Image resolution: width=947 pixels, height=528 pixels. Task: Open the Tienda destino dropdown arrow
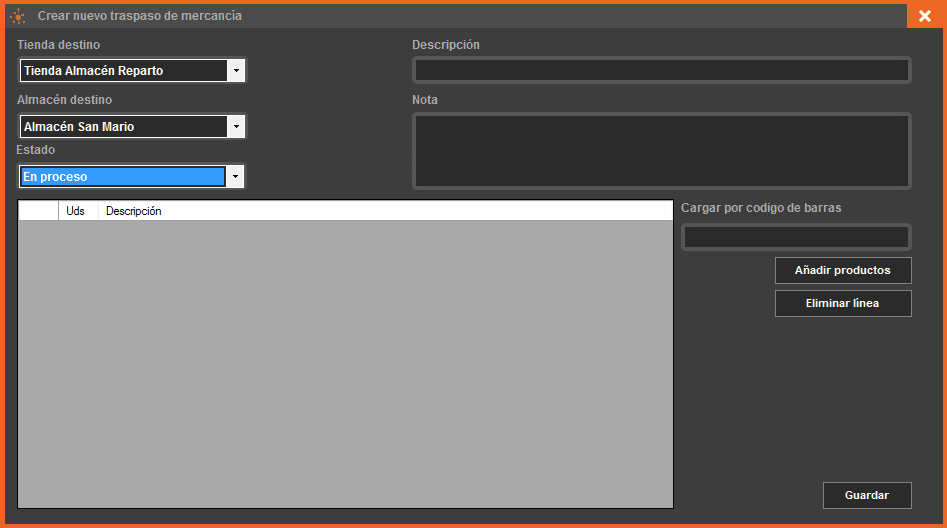(236, 71)
